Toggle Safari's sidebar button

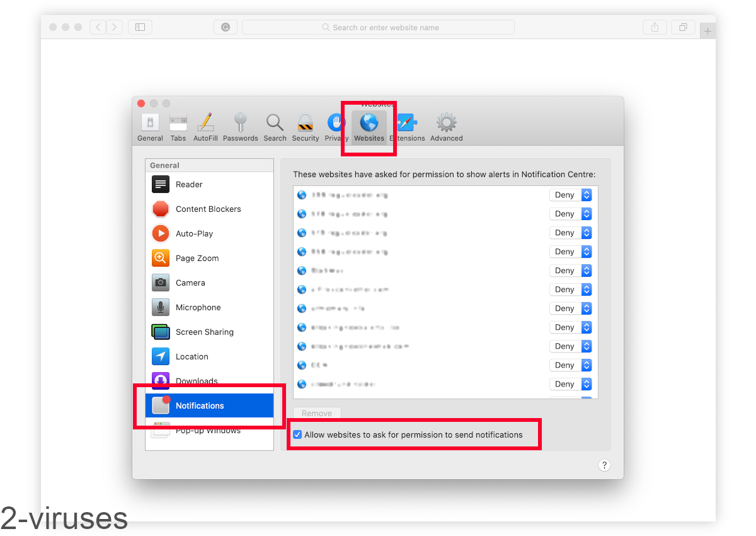pyautogui.click(x=140, y=27)
